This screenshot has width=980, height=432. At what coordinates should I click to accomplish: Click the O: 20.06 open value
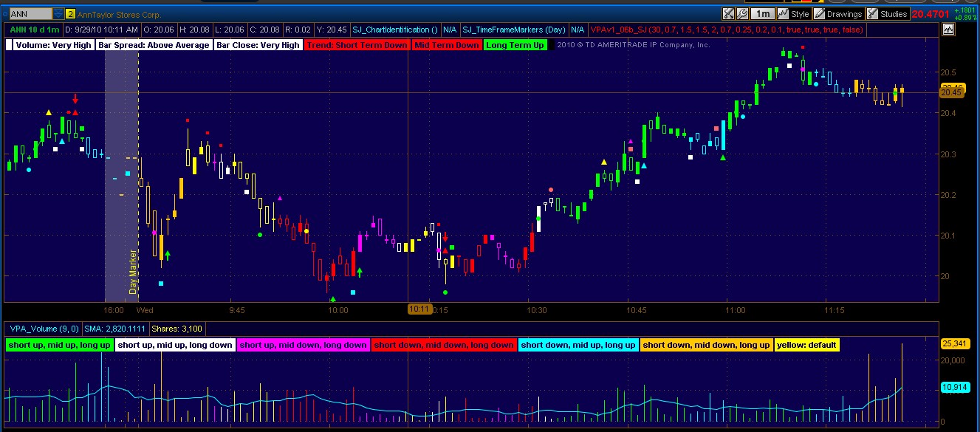[x=160, y=30]
